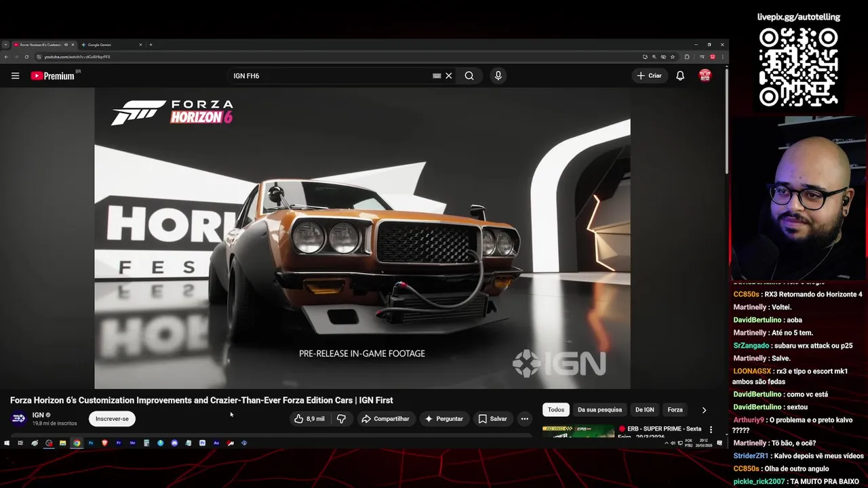
Task: Launch Brave browser from the taskbar
Action: (x=104, y=443)
